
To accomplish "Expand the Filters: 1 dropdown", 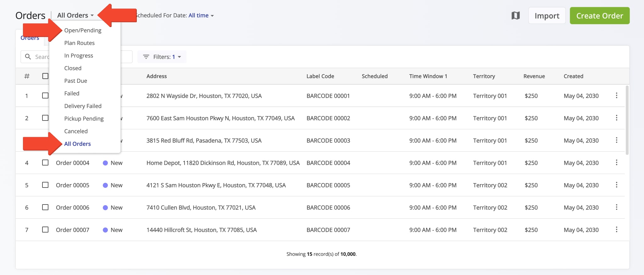I will point(162,57).
